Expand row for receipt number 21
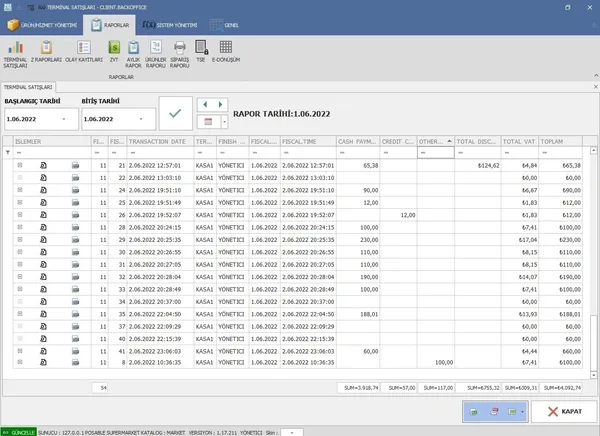Screen dimensions: 600x436 point(20,164)
